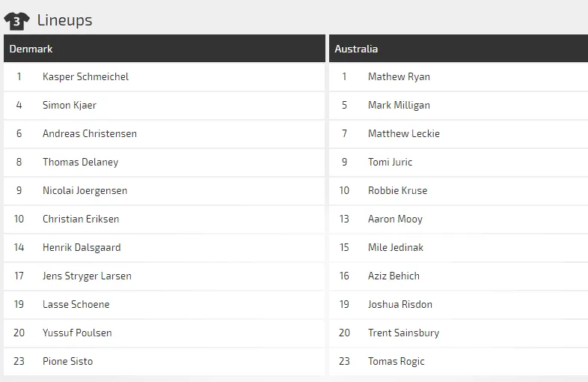588x382 pixels.
Task: Open Andreas Christensen's profile
Action: coord(90,133)
